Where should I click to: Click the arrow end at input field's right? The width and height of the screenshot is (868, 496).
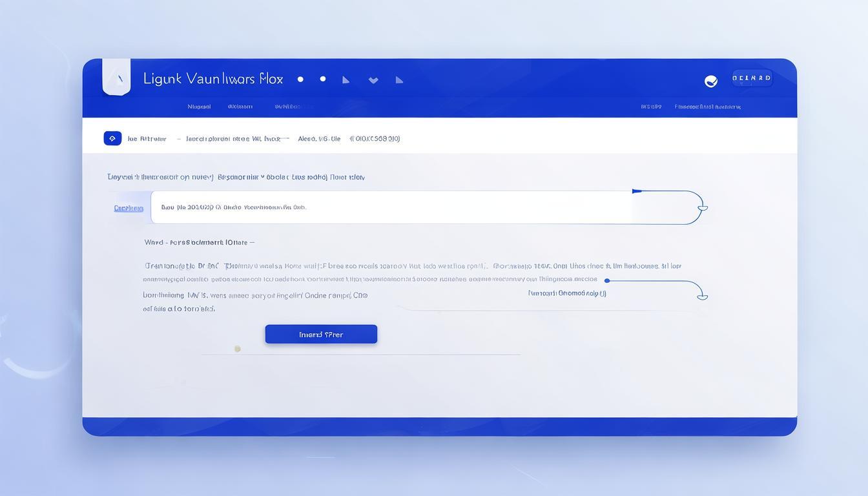point(703,208)
